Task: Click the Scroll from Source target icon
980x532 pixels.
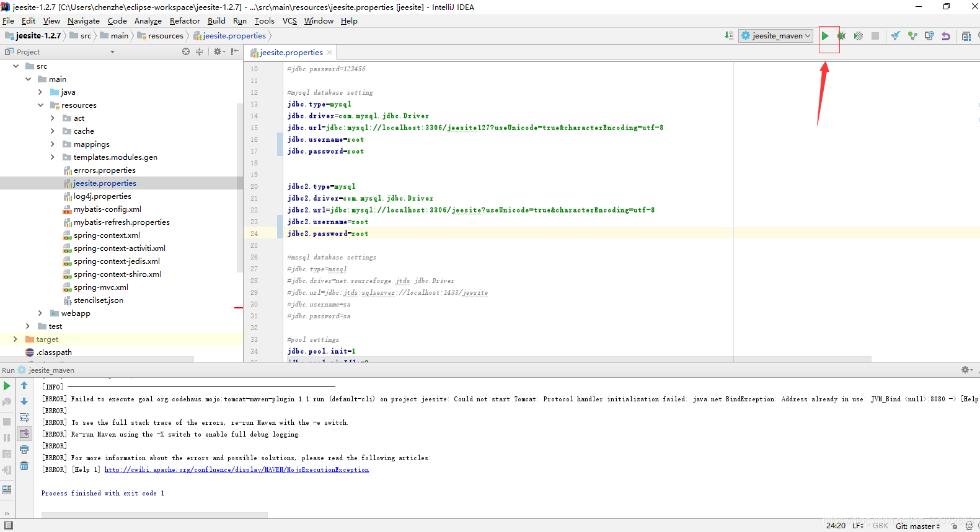Action: [x=186, y=51]
